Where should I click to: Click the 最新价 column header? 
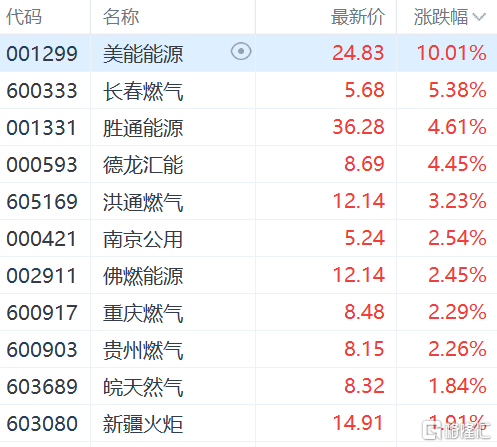[358, 17]
